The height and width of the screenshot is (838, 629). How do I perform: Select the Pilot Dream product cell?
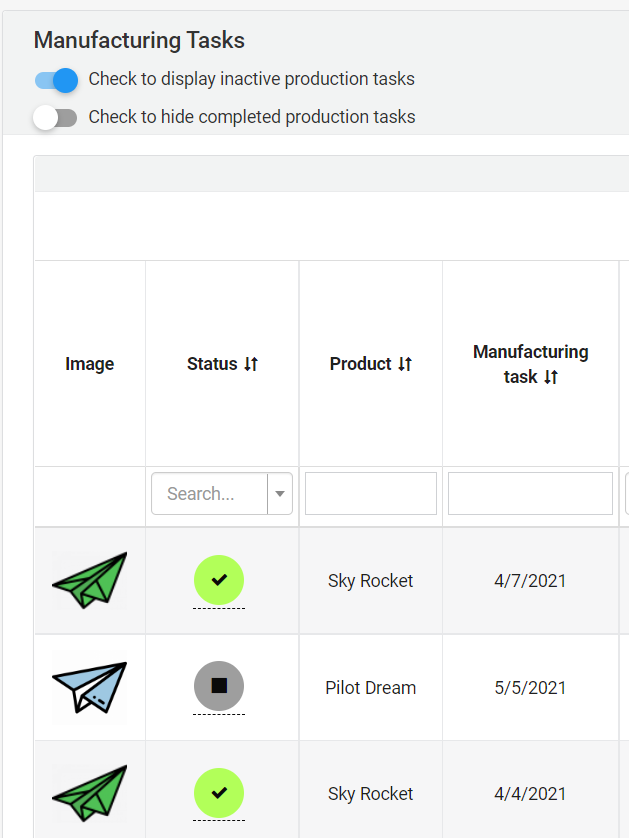[371, 688]
